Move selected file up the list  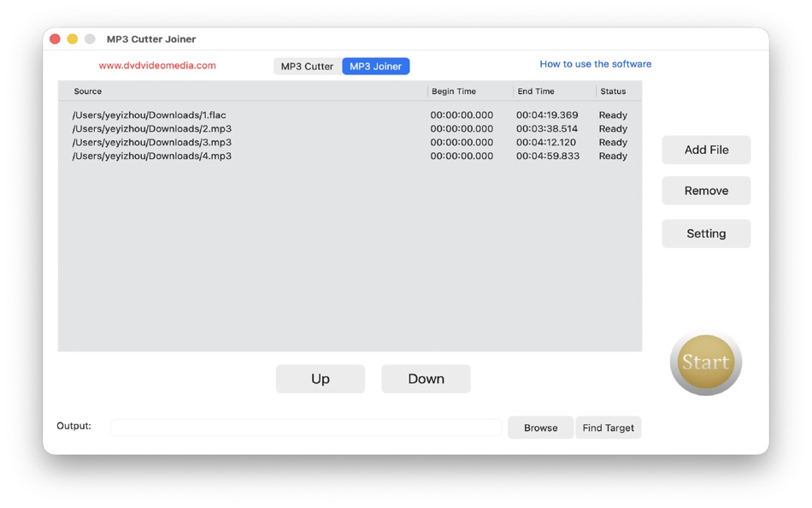320,379
